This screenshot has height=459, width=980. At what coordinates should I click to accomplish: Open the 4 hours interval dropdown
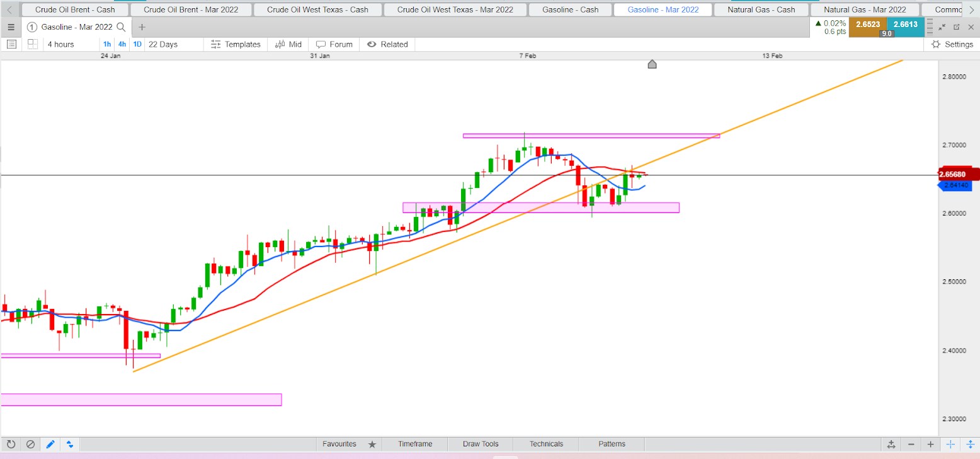point(61,44)
